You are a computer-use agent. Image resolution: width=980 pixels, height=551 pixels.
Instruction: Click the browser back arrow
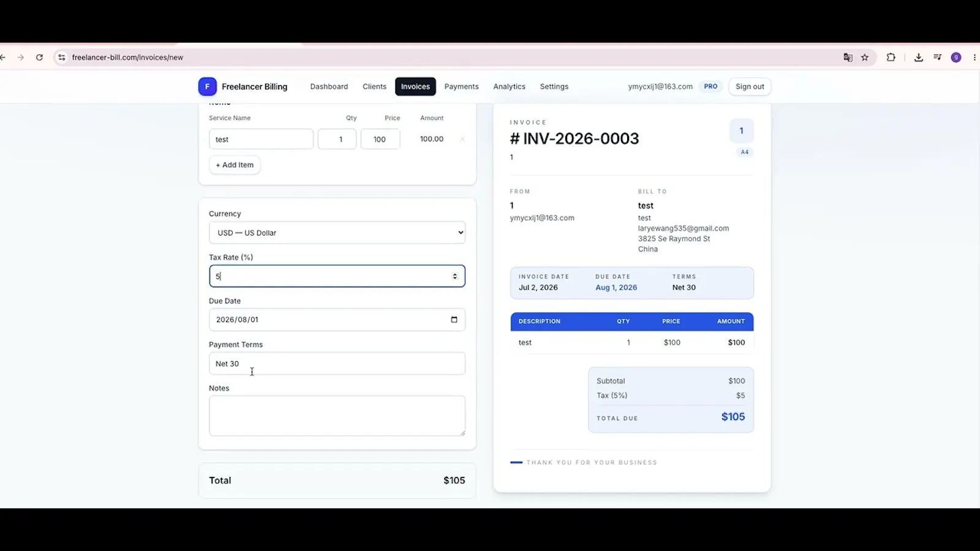pos(3,58)
